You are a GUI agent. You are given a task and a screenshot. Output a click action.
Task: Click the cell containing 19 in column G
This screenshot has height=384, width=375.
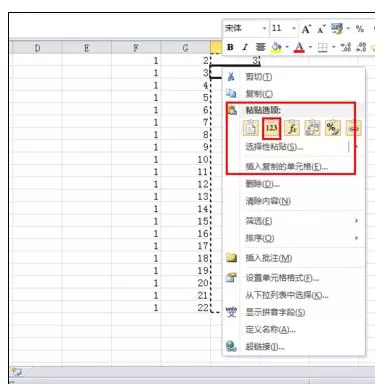pos(185,271)
